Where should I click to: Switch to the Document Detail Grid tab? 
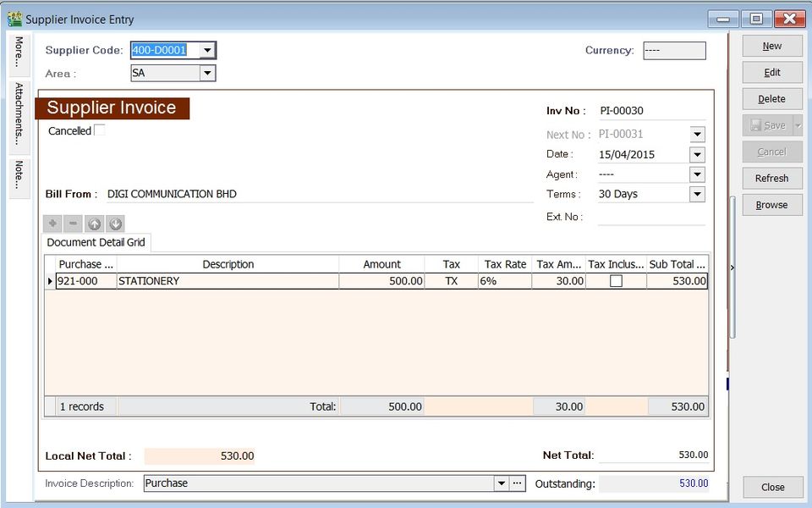pos(96,242)
